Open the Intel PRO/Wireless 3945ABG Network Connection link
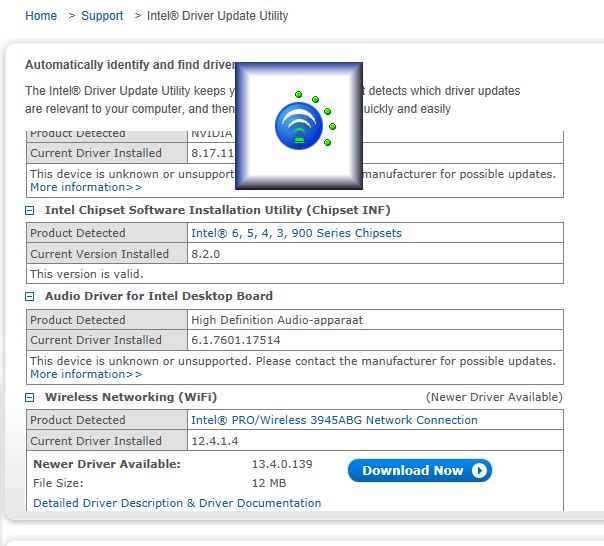This screenshot has height=546, width=604. point(334,420)
